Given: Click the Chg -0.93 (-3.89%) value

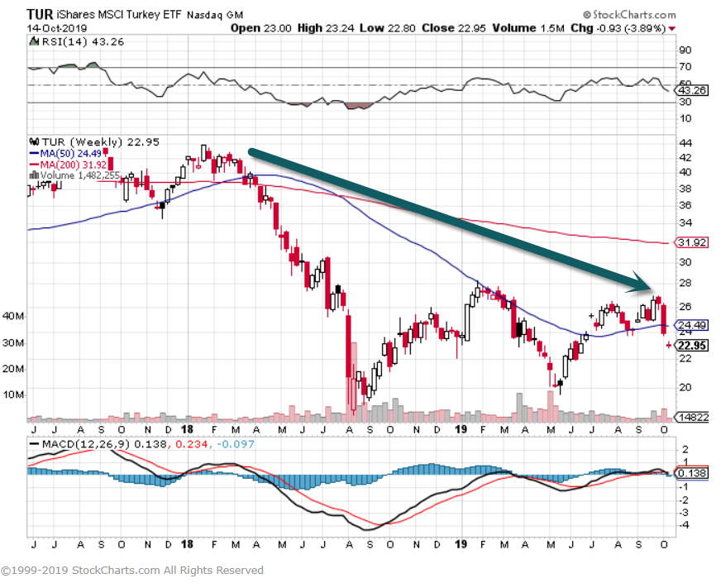Looking at the screenshot, I should click(x=618, y=28).
